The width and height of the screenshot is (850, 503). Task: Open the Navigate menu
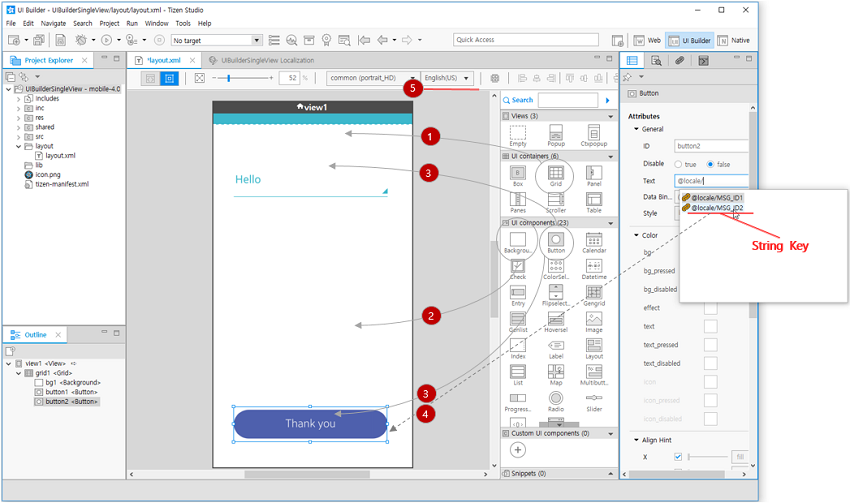click(x=53, y=23)
